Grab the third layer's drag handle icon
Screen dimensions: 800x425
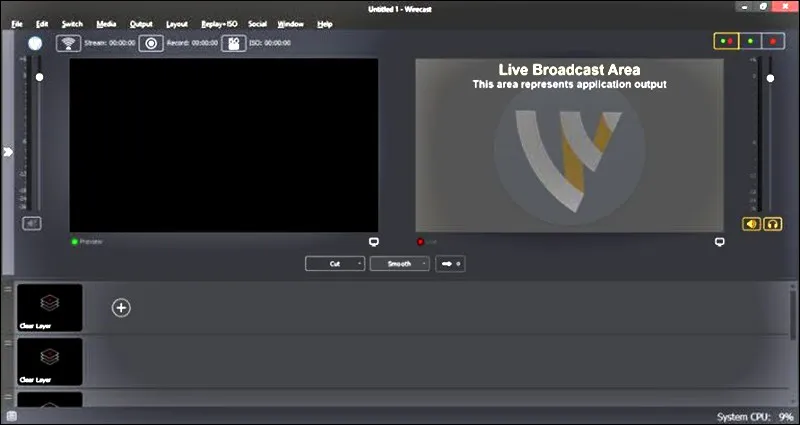pos(8,396)
